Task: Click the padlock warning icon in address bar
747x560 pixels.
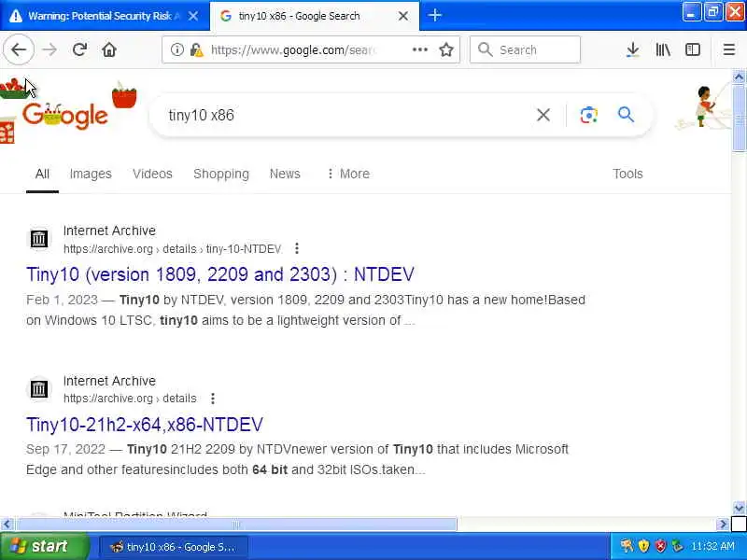Action: point(196,49)
